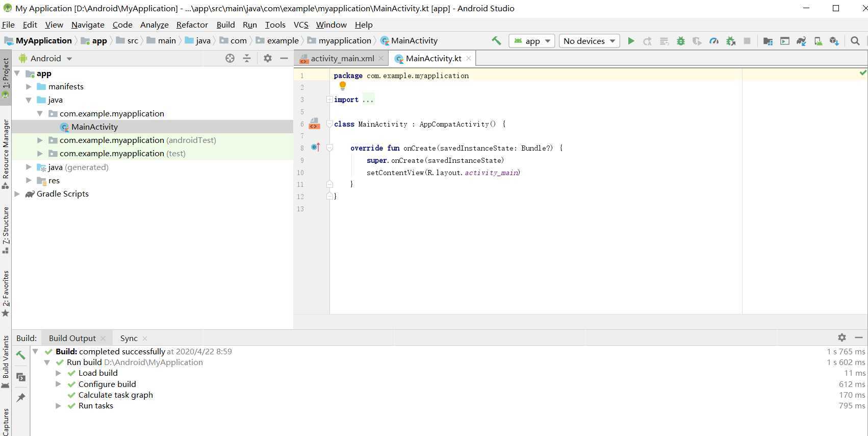Click the Search Everywhere magnifier icon
The height and width of the screenshot is (436, 868).
coord(855,41)
